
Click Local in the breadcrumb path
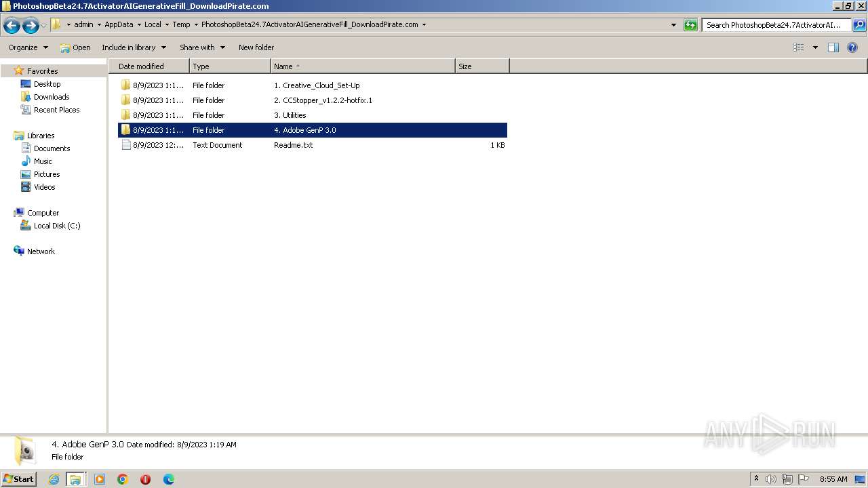pos(153,24)
